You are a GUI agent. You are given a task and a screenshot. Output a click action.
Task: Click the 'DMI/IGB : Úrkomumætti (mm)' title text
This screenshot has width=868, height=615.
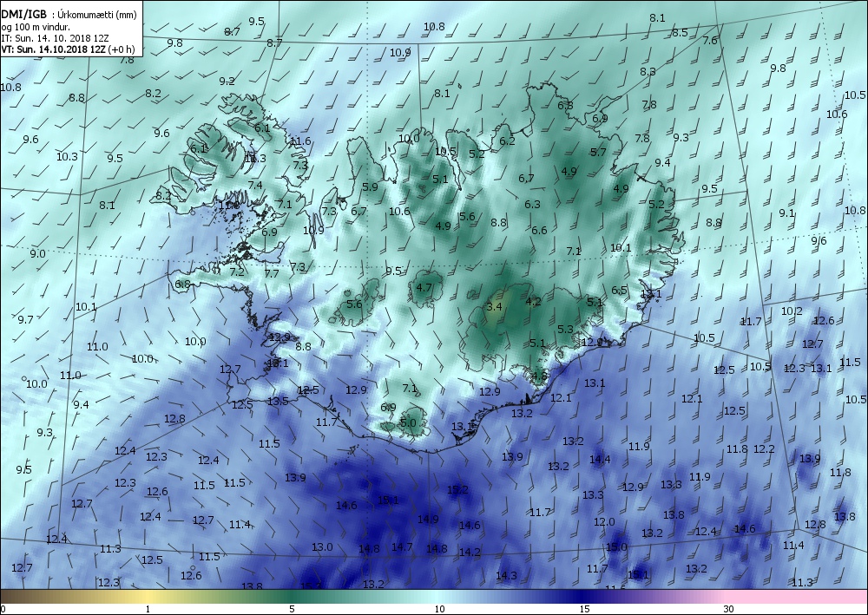tap(69, 15)
